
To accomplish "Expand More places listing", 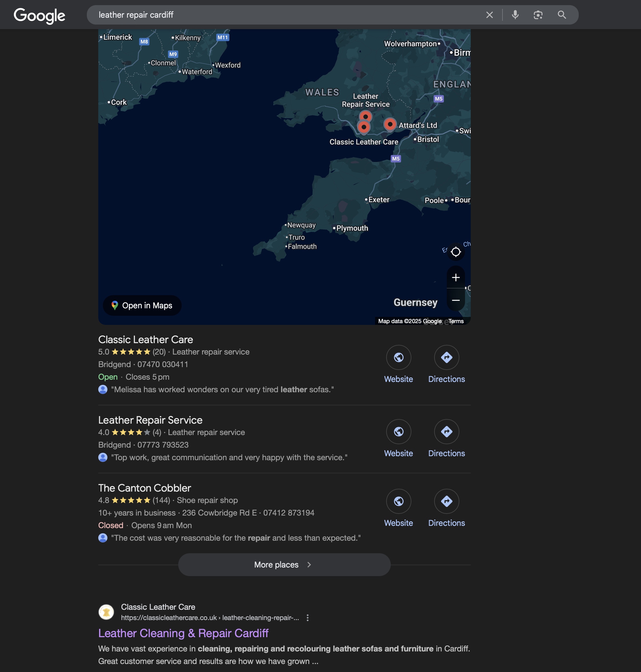I will tap(284, 565).
